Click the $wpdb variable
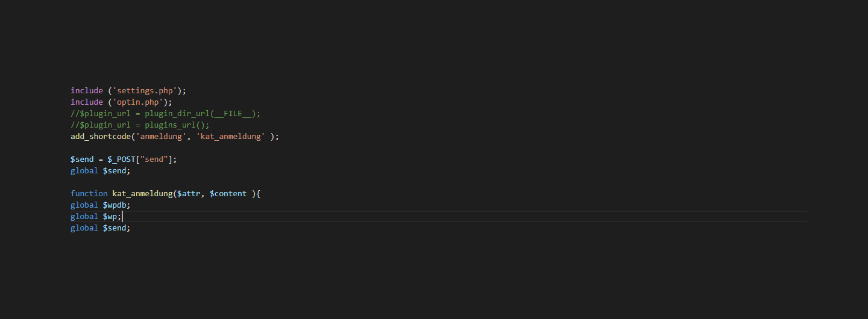The image size is (868, 319). pos(115,205)
